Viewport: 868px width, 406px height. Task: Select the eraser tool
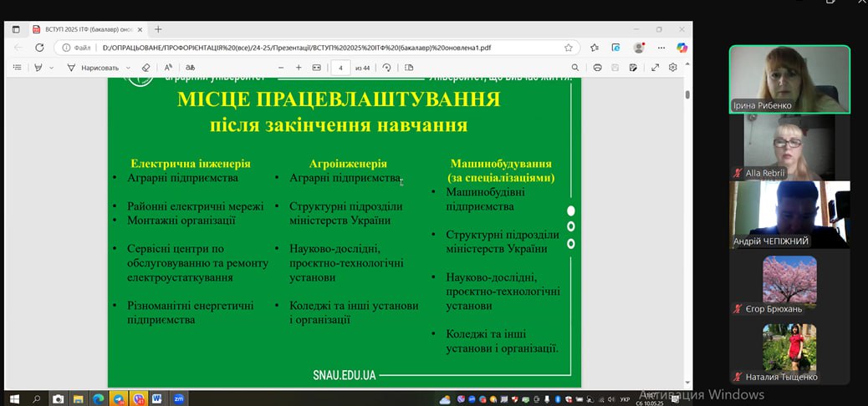(146, 68)
